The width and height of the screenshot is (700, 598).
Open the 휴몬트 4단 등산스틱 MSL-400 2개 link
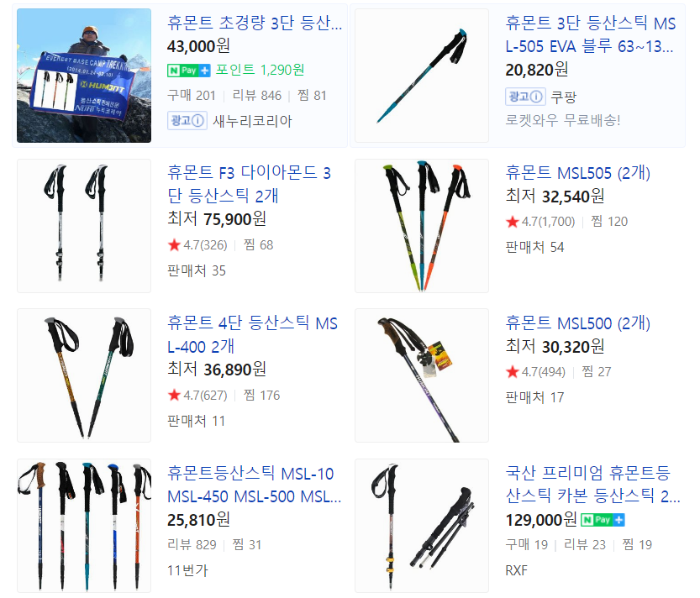pyautogui.click(x=252, y=335)
